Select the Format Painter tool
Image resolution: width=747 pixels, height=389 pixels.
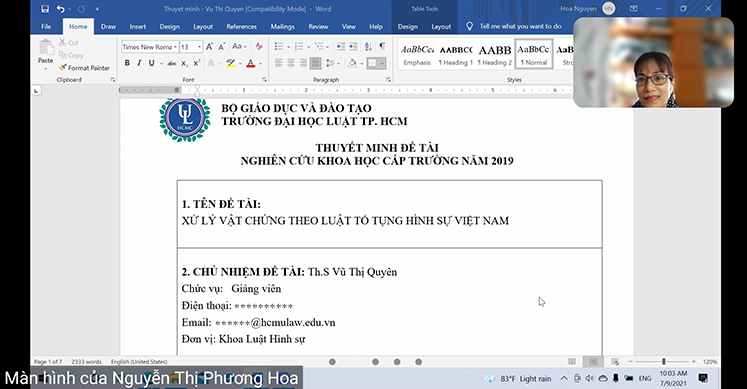(84, 68)
